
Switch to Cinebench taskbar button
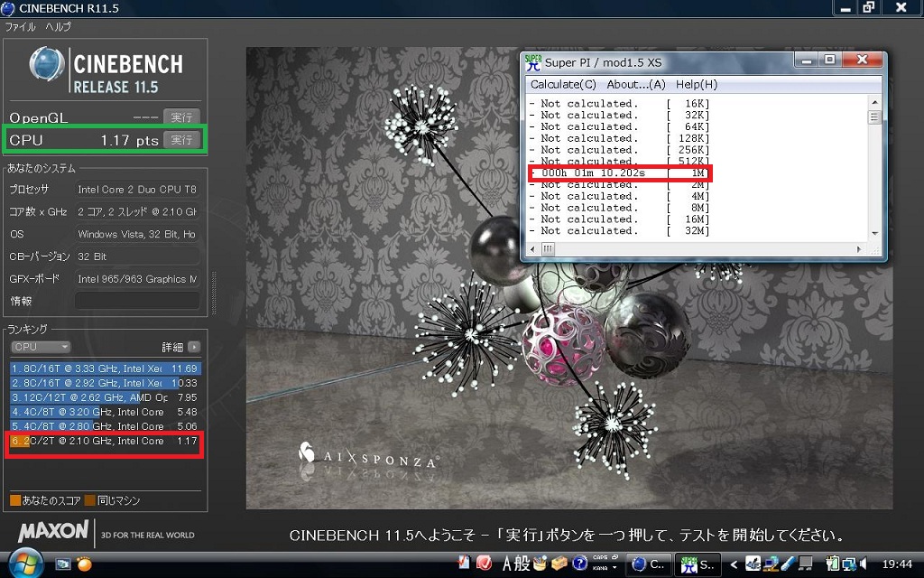coord(648,564)
